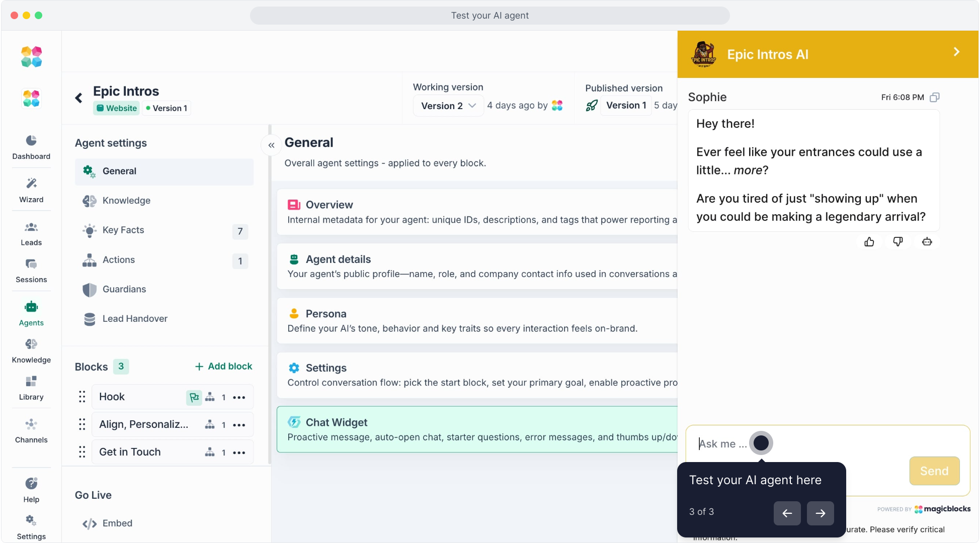
Task: Click the start-block flag on Hook
Action: point(194,397)
